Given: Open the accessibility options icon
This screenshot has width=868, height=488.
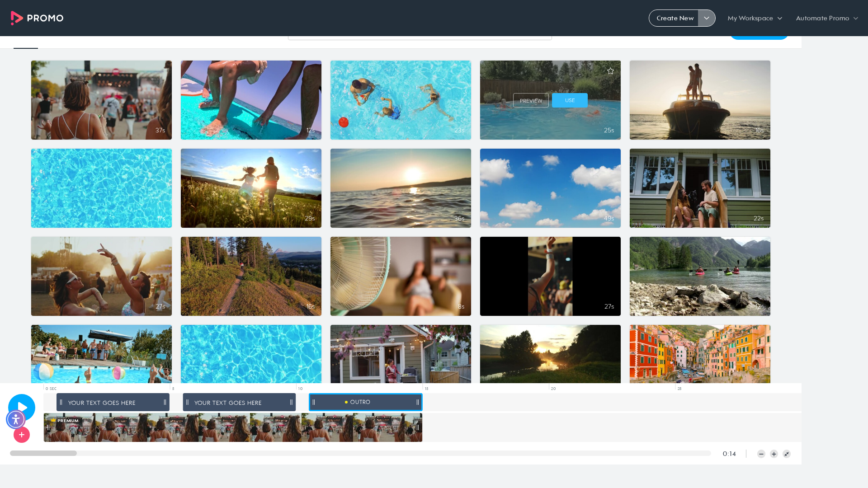Looking at the screenshot, I should [x=16, y=419].
